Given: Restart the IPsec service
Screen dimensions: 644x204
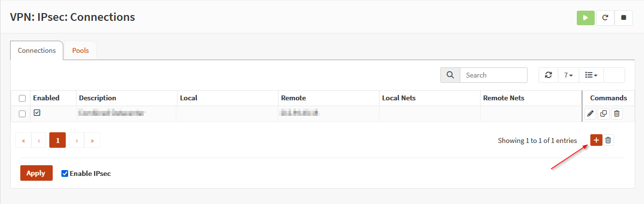Looking at the screenshot, I should (605, 17).
